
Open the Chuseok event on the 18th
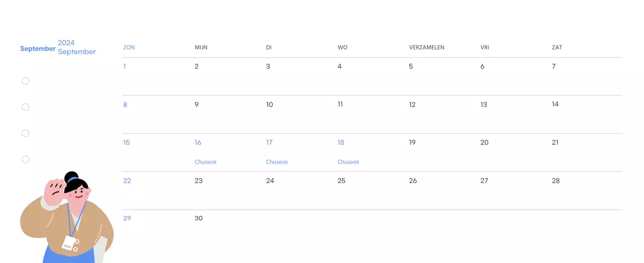click(x=349, y=162)
